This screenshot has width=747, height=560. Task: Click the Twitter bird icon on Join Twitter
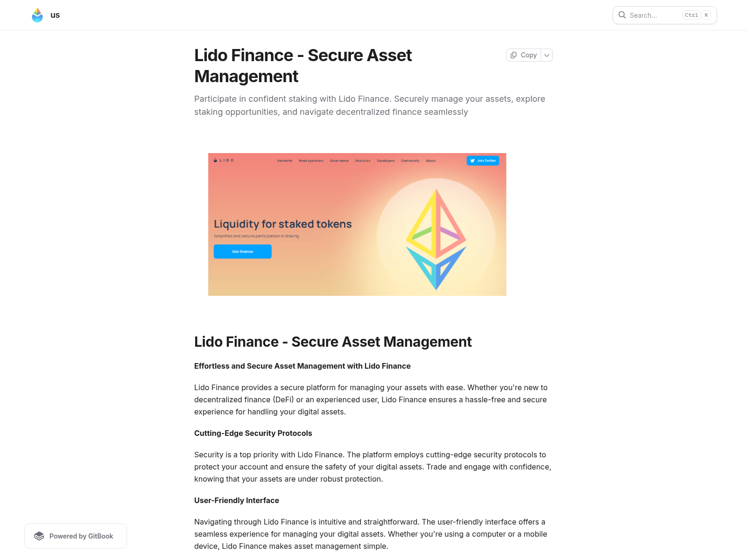pos(472,161)
